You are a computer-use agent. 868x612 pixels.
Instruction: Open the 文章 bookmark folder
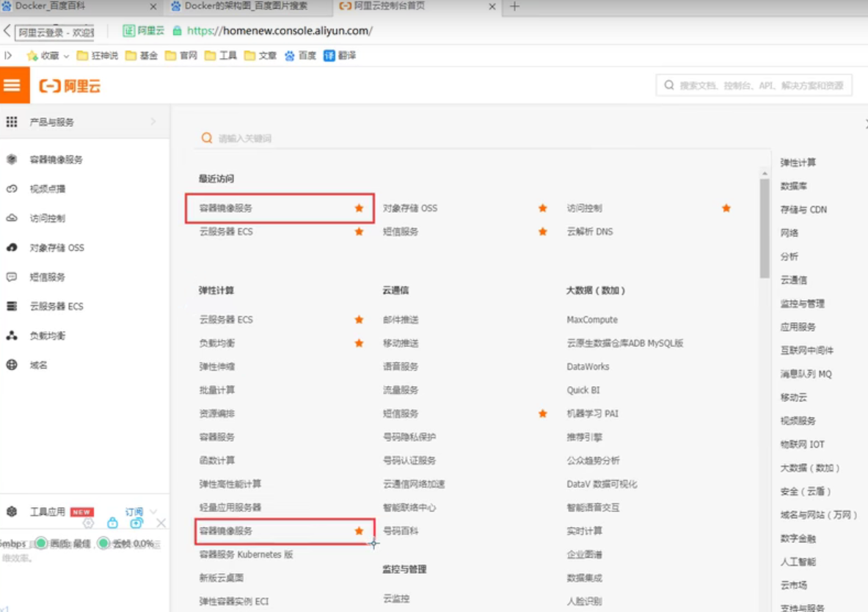(x=260, y=55)
